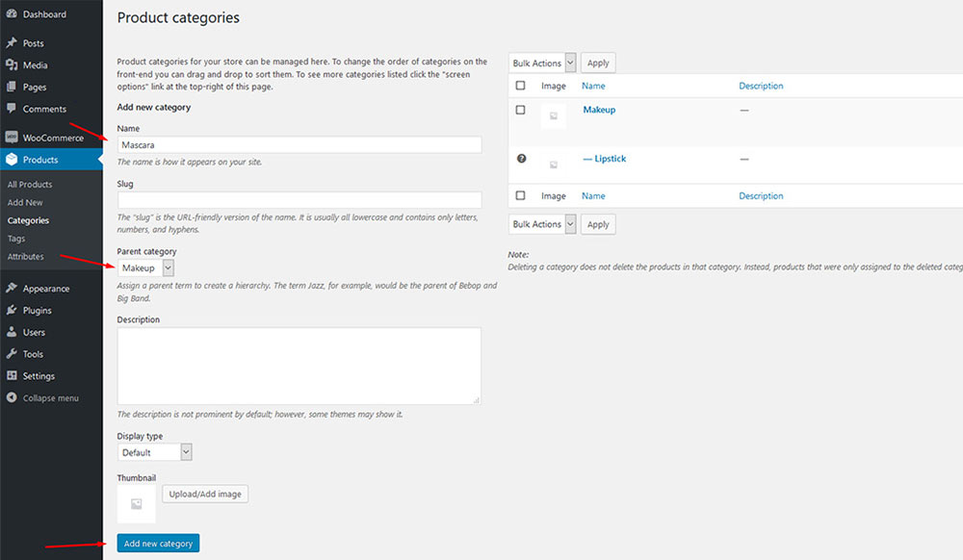963x560 pixels.
Task: Click top Apply button
Action: [598, 63]
